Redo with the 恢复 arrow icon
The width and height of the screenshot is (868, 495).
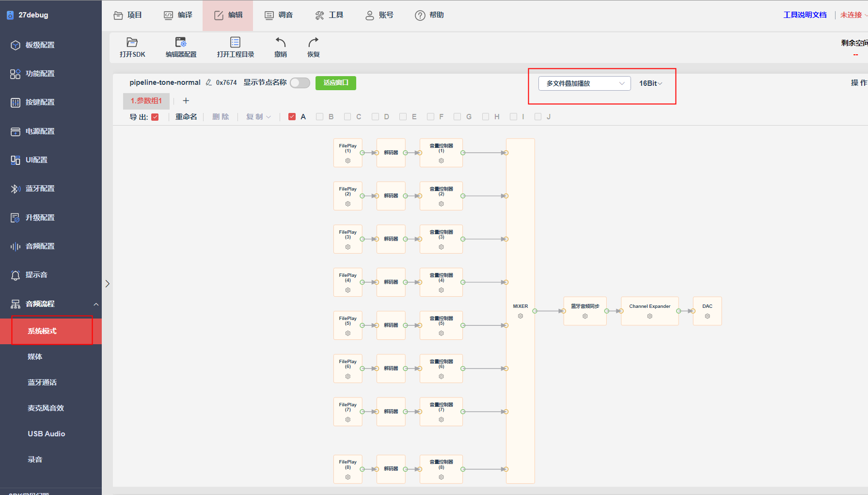point(314,42)
